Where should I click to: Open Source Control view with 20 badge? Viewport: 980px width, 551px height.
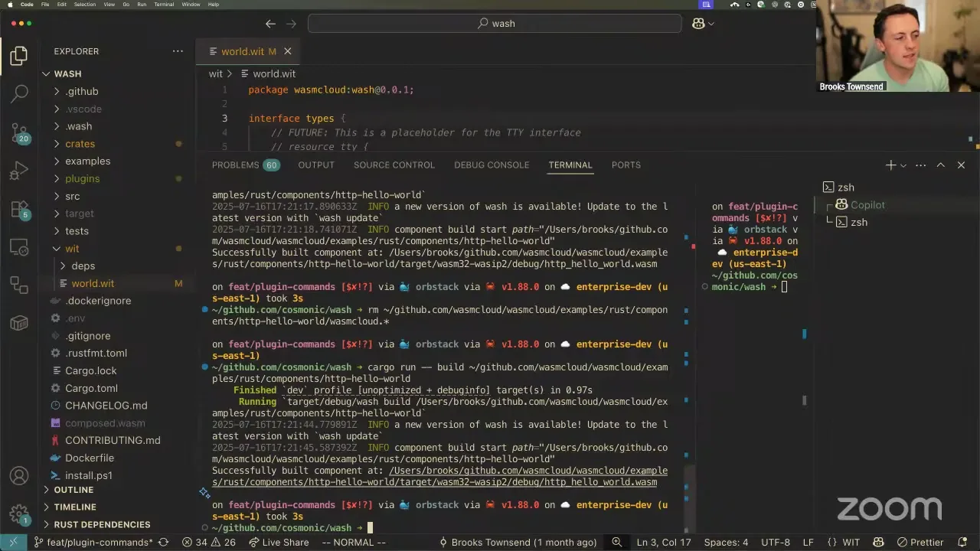pyautogui.click(x=19, y=132)
